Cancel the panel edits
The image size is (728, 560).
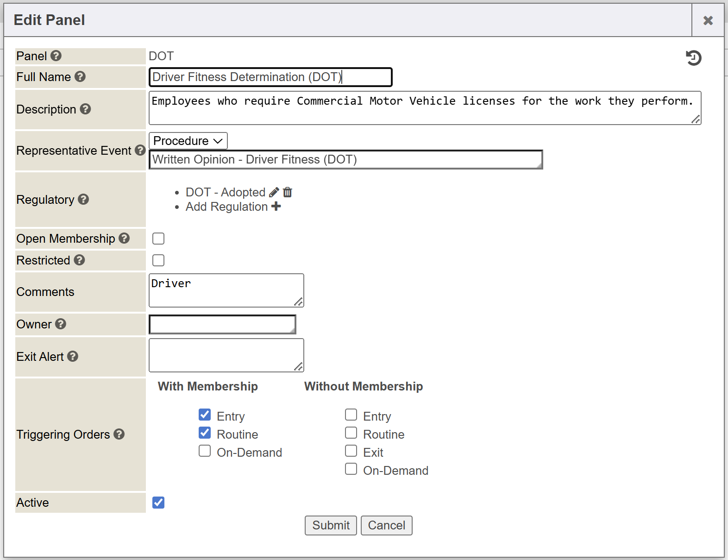[386, 525]
